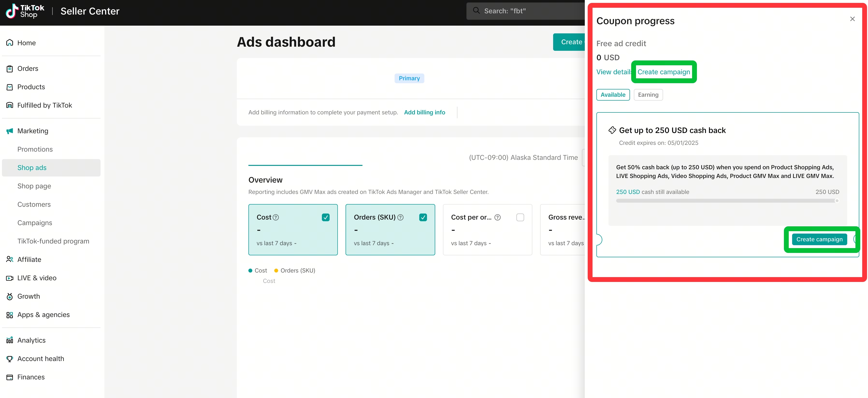Check the Cost per order checkbox
Screen dimensions: 868x398
(520, 218)
